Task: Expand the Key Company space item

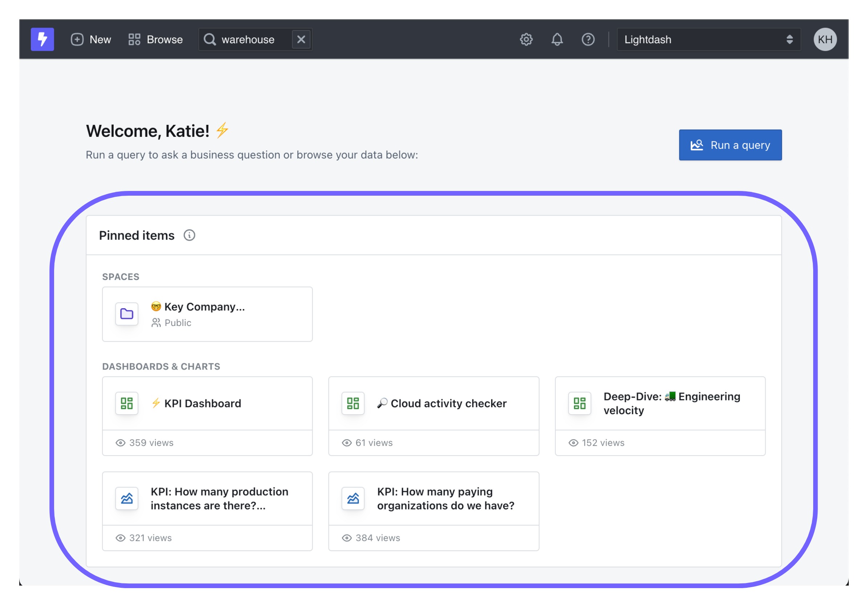Action: 207,314
